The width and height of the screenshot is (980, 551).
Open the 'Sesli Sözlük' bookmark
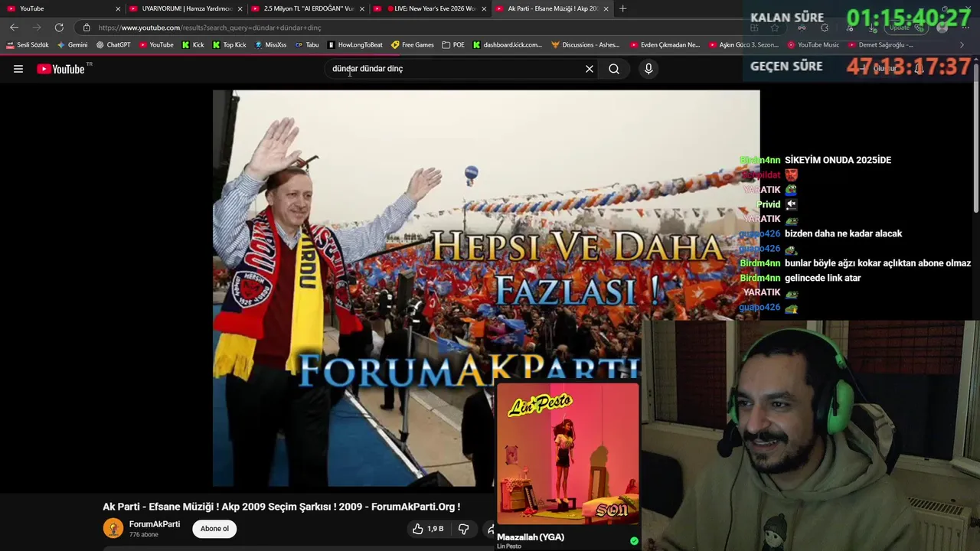[x=28, y=45]
